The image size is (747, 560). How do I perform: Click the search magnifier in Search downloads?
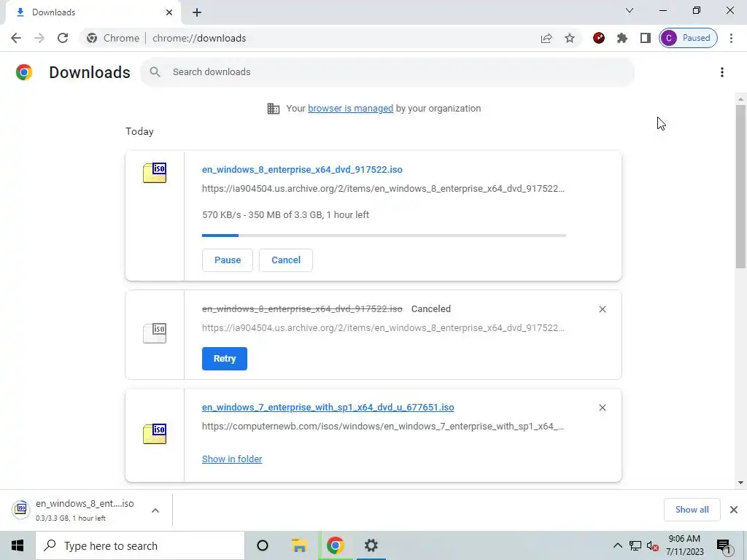coord(155,72)
